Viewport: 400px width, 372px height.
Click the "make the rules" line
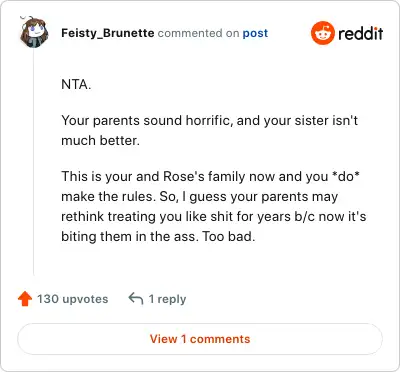point(199,196)
